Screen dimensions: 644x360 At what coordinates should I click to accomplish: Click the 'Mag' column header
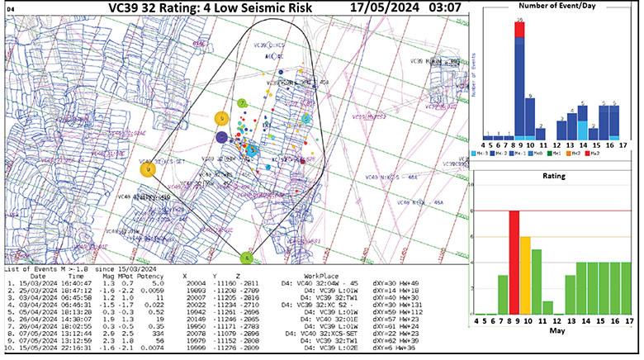[x=109, y=276]
